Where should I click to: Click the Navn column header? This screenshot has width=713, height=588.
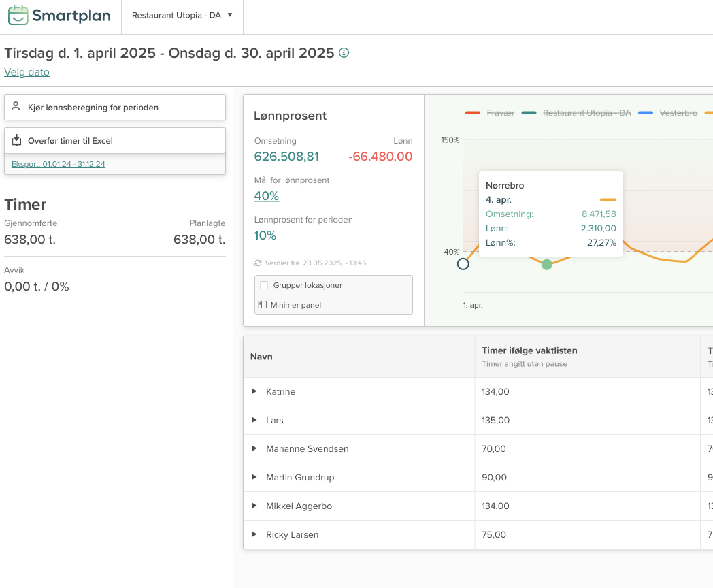[x=261, y=357]
